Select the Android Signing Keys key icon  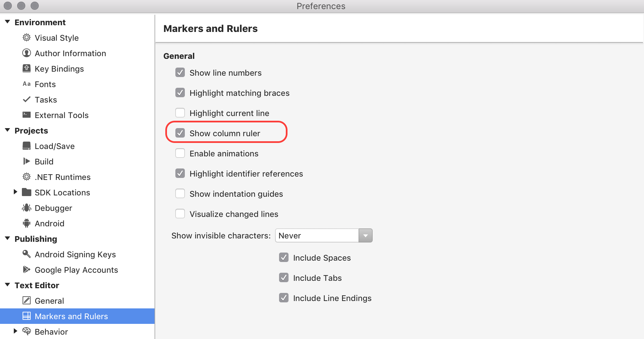[x=26, y=254]
